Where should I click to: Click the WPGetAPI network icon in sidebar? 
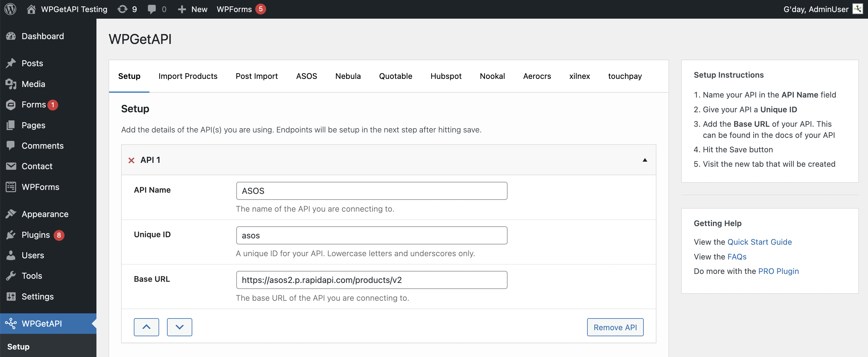pyautogui.click(x=11, y=323)
